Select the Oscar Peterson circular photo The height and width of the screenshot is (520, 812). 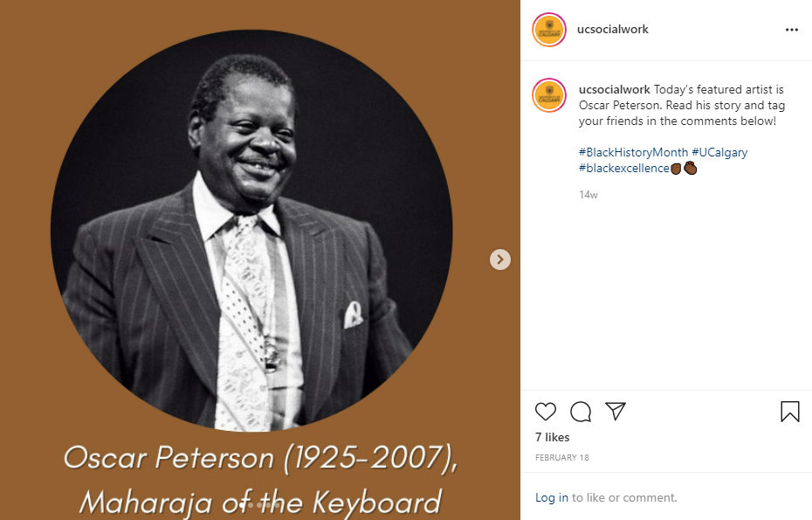pyautogui.click(x=251, y=230)
